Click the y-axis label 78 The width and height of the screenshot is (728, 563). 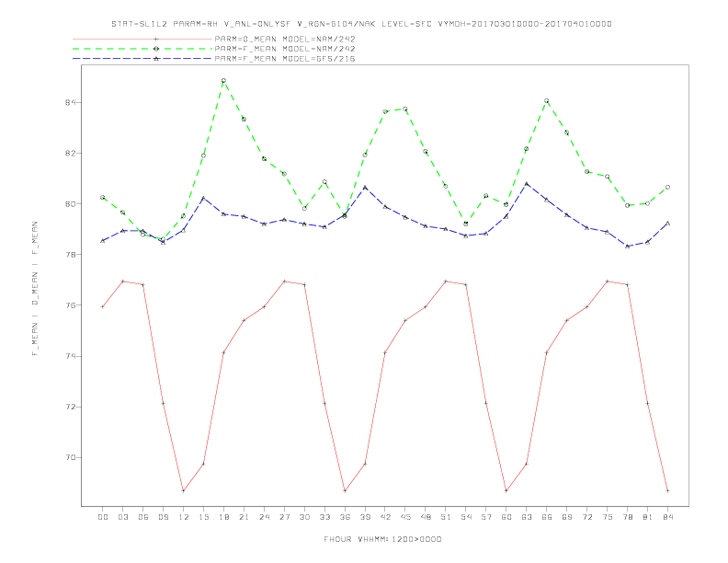click(71, 255)
